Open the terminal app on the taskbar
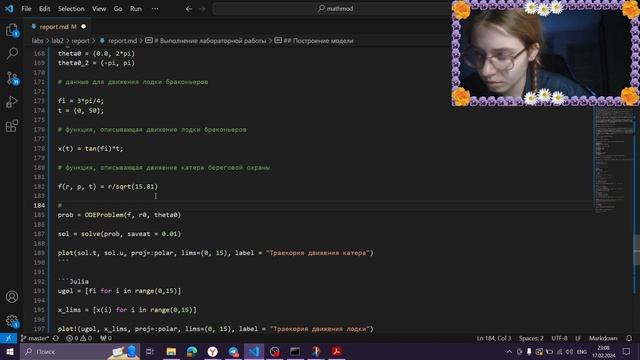The image size is (640, 360). click(295, 351)
